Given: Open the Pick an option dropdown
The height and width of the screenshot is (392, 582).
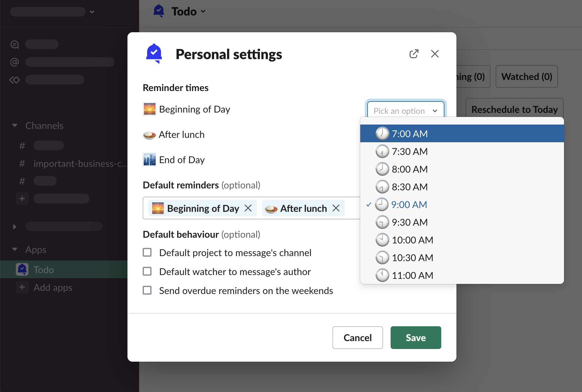Looking at the screenshot, I should click(405, 111).
